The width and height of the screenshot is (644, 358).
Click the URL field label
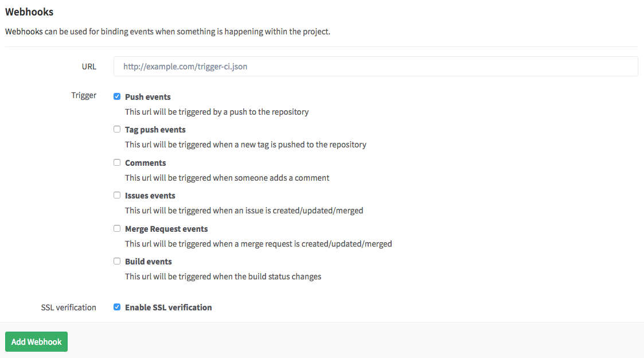89,67
